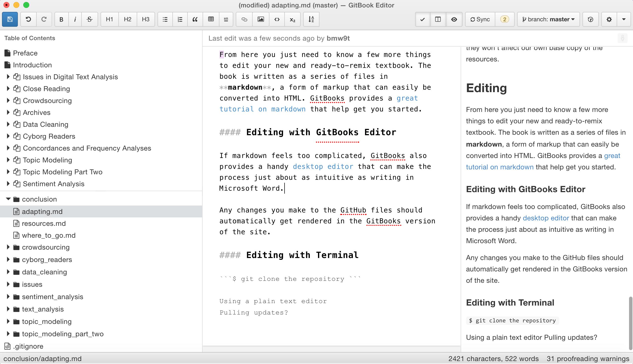Click the insert link icon
633x364 pixels.
point(244,19)
